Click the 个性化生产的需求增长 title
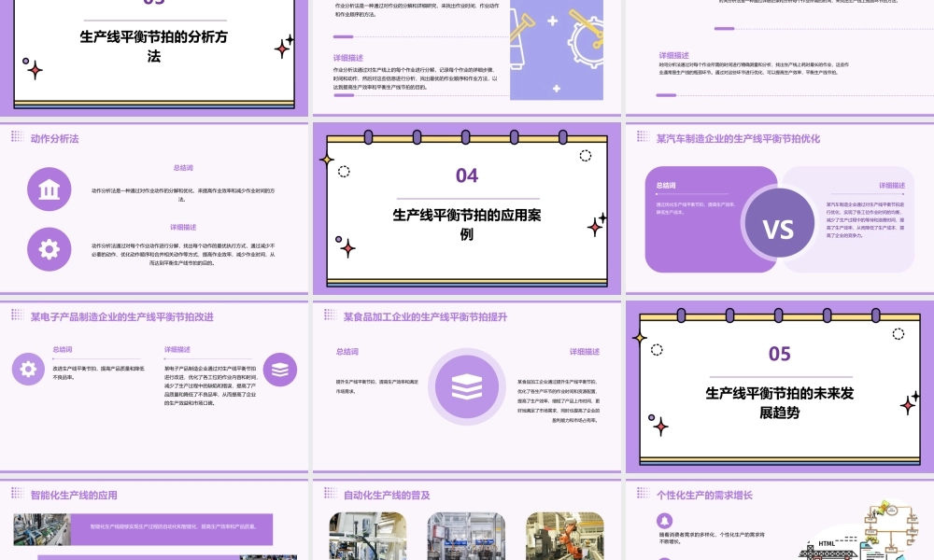The height and width of the screenshot is (560, 934). click(704, 495)
